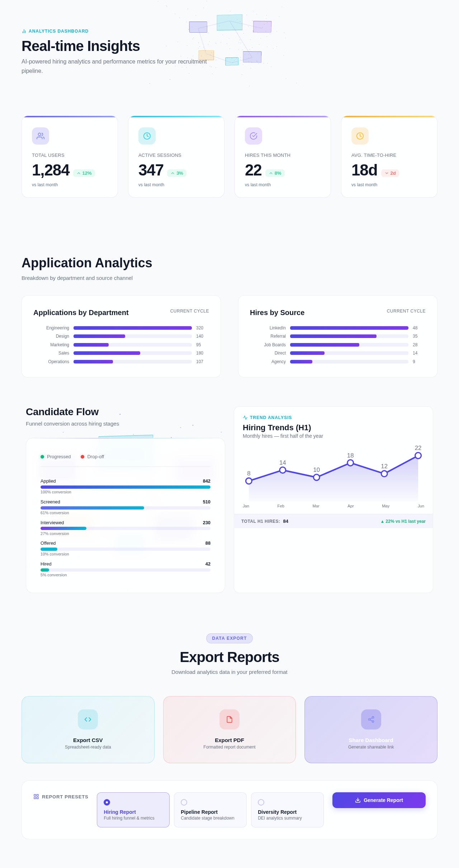Click the '22% vs H1 last year' text
This screenshot has height=868, width=459.
[403, 521]
